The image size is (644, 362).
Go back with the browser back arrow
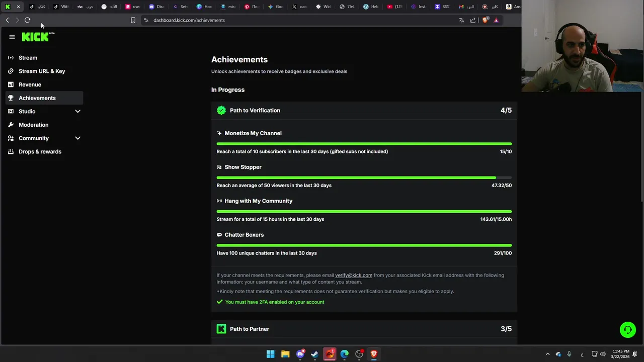point(7,20)
